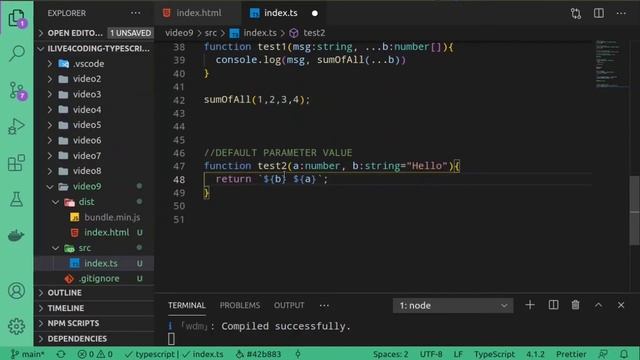
Task: Expand the video5 folder
Action: click(94, 125)
